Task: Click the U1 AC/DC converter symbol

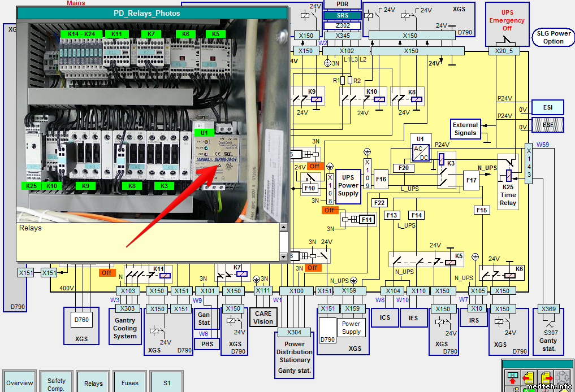Action: coord(420,153)
